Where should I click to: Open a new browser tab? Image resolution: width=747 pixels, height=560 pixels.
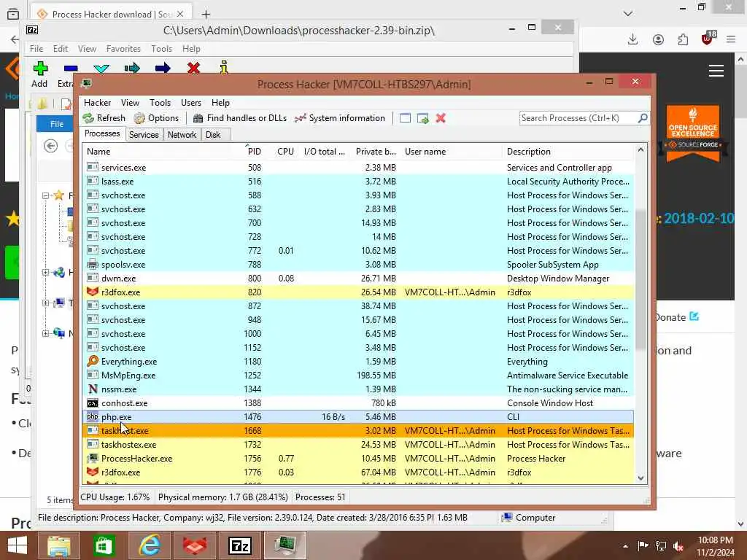coord(206,15)
